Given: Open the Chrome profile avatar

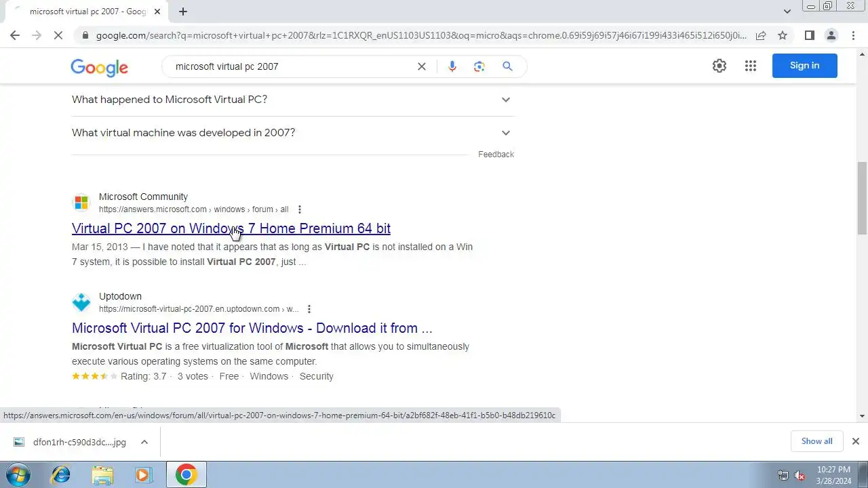Looking at the screenshot, I should [x=831, y=35].
